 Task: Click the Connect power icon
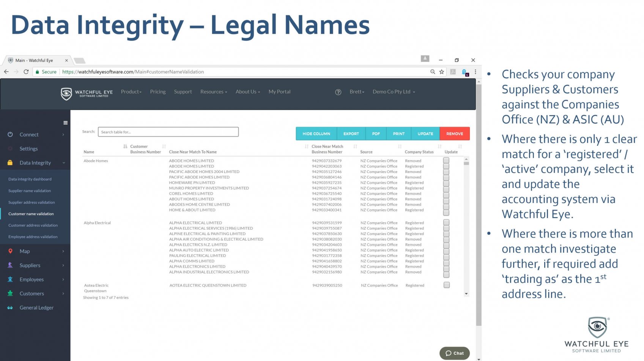coord(10,134)
